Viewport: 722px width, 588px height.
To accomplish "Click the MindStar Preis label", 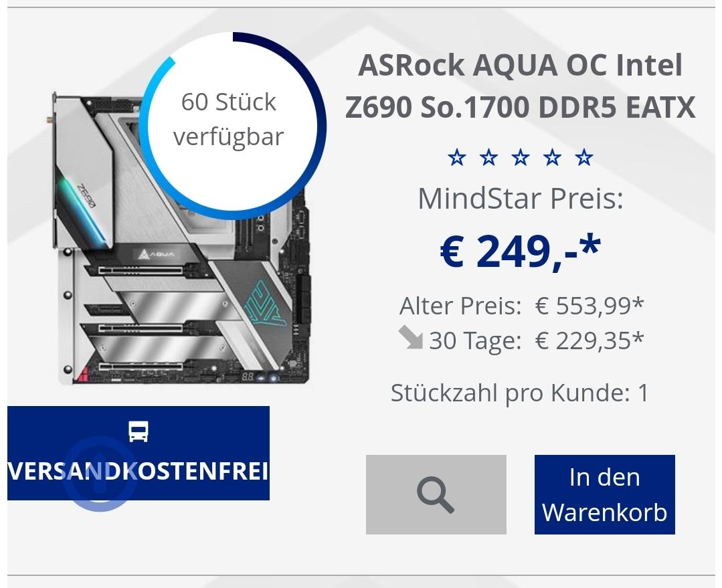I will (521, 199).
